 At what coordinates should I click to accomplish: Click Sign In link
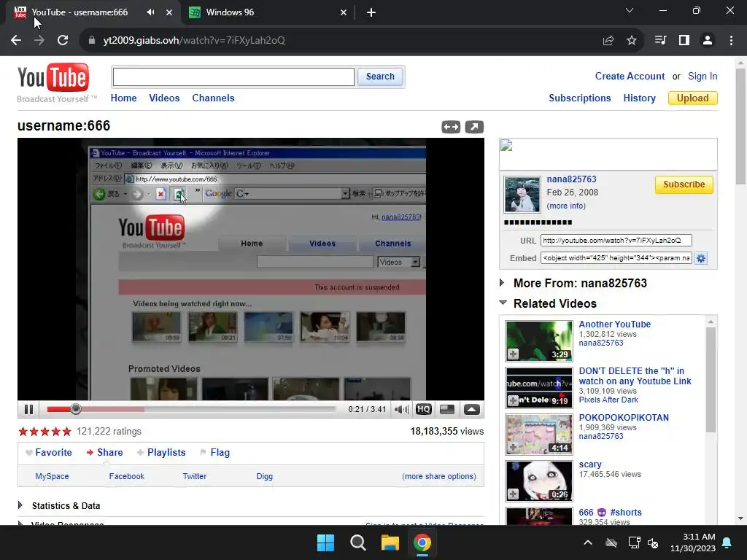pos(703,76)
